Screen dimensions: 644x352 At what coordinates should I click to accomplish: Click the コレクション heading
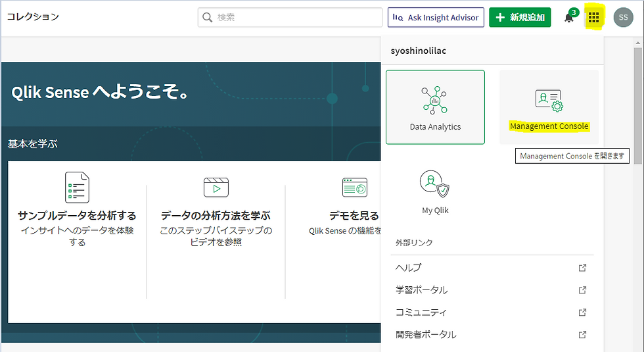point(33,16)
